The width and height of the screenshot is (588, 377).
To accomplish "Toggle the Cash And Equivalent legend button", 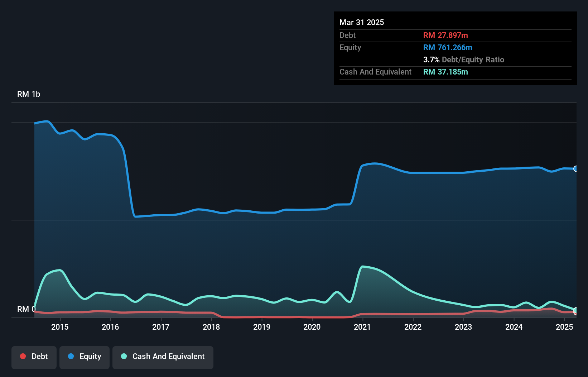I will pos(163,357).
